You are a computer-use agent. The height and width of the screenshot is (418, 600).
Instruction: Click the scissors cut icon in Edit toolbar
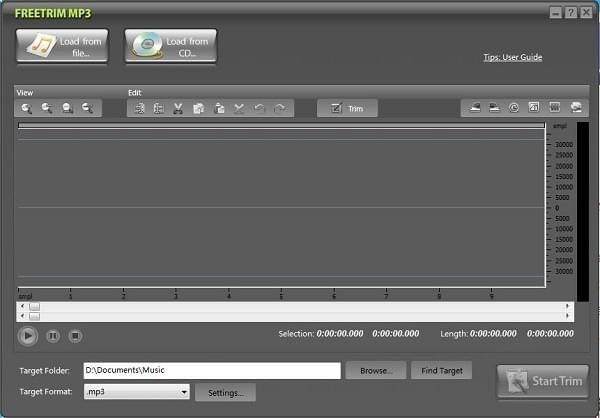(178, 108)
